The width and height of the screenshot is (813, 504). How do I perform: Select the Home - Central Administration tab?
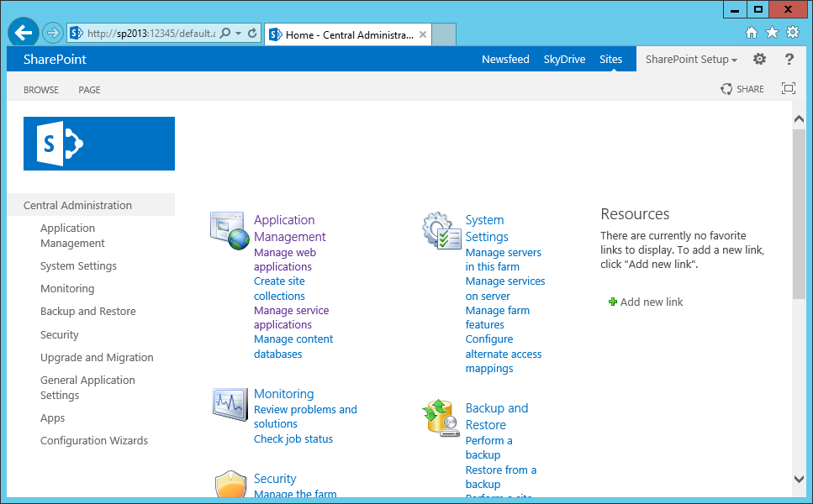click(x=348, y=34)
